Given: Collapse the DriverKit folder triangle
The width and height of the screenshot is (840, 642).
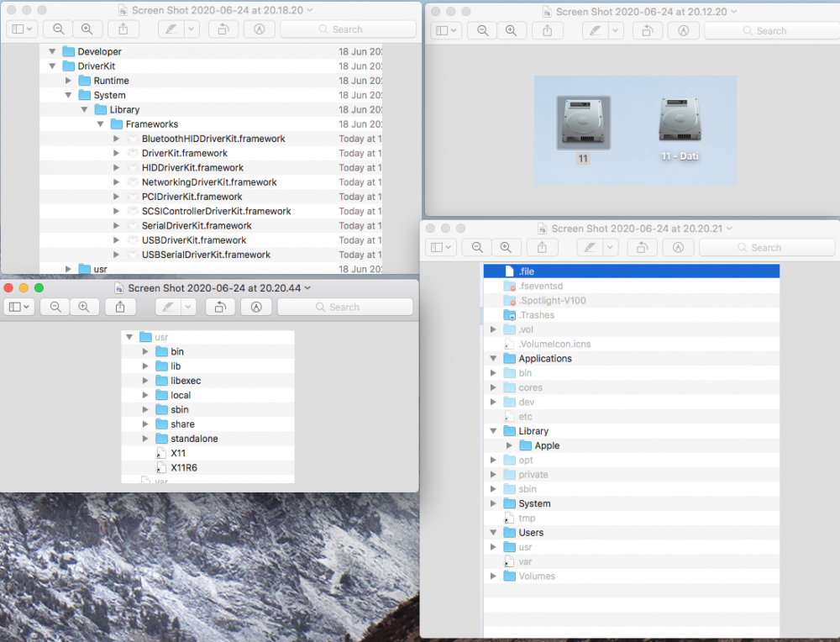Looking at the screenshot, I should (x=52, y=66).
